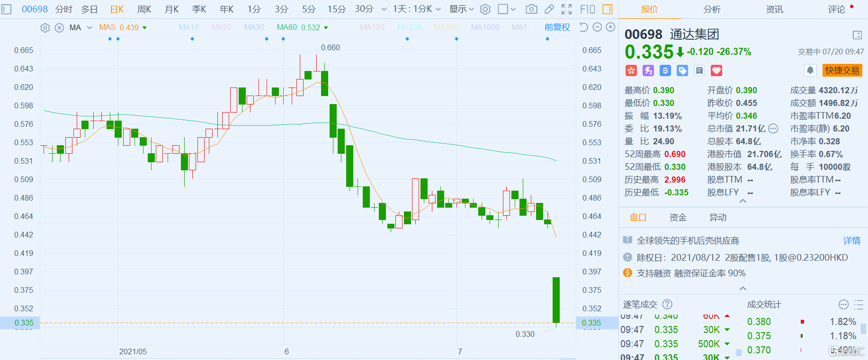Screen dimensions: 868x360
Task: Remove the MA indicator with X icon
Action: (59, 28)
